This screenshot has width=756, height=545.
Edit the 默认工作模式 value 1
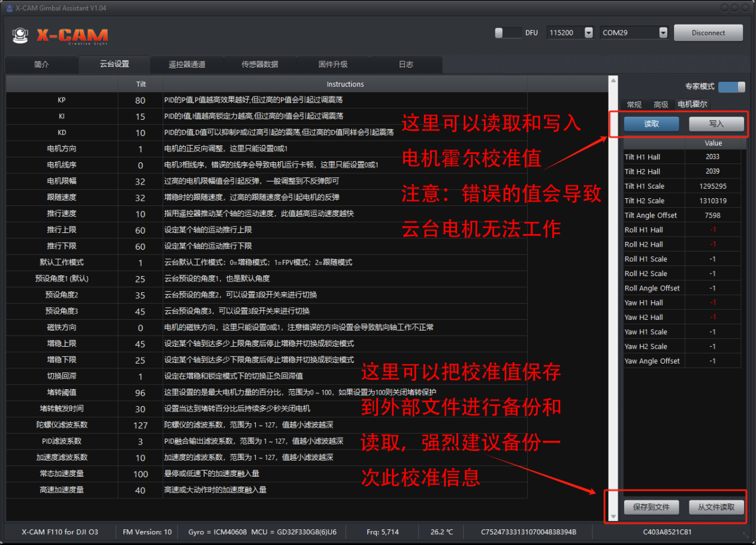pos(140,262)
